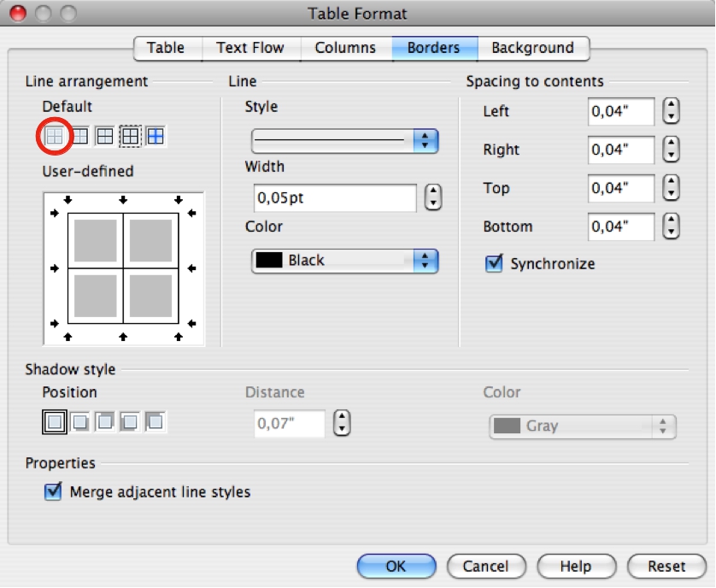Image resolution: width=716 pixels, height=588 pixels.
Task: Apply the 'outer border and all inner lines' preset
Action: 154,135
